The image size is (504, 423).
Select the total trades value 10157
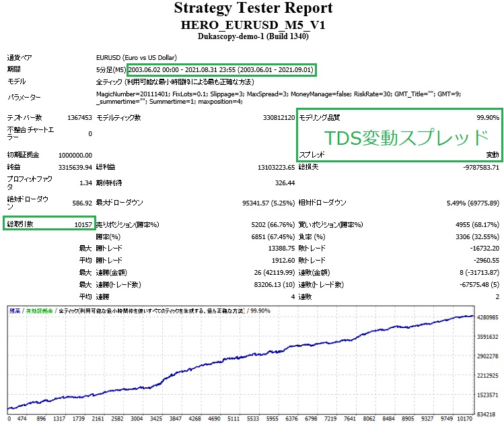[x=83, y=224]
